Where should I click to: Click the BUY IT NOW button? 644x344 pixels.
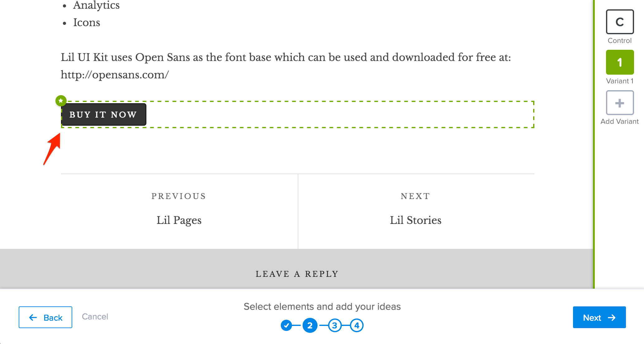coord(103,114)
